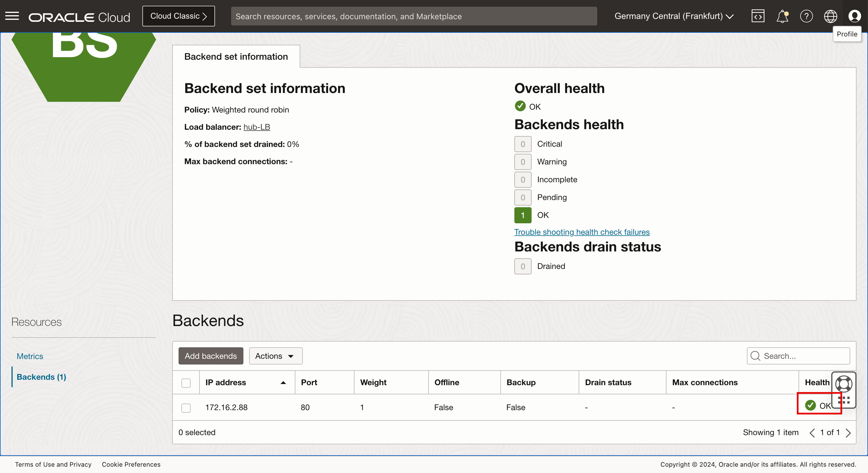Open Metrics in Resources menu

30,356
